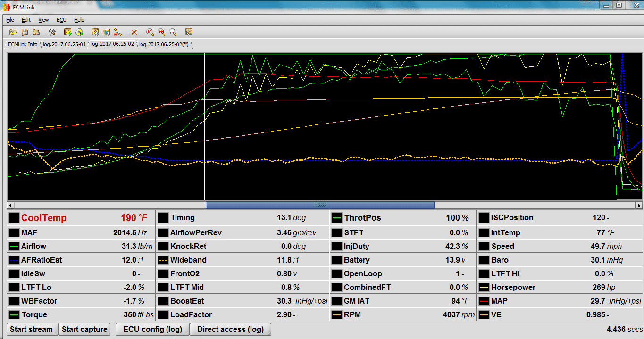Click the red MAP trace color box

pyautogui.click(x=484, y=301)
